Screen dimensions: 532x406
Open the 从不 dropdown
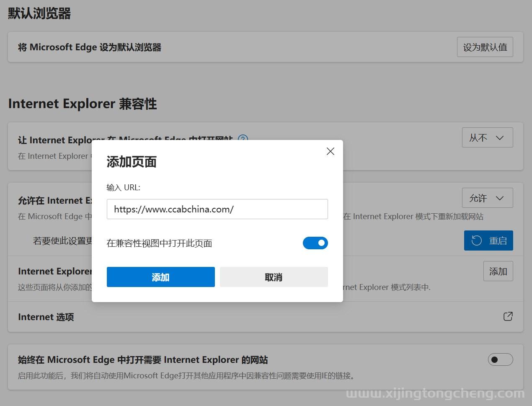coord(487,137)
